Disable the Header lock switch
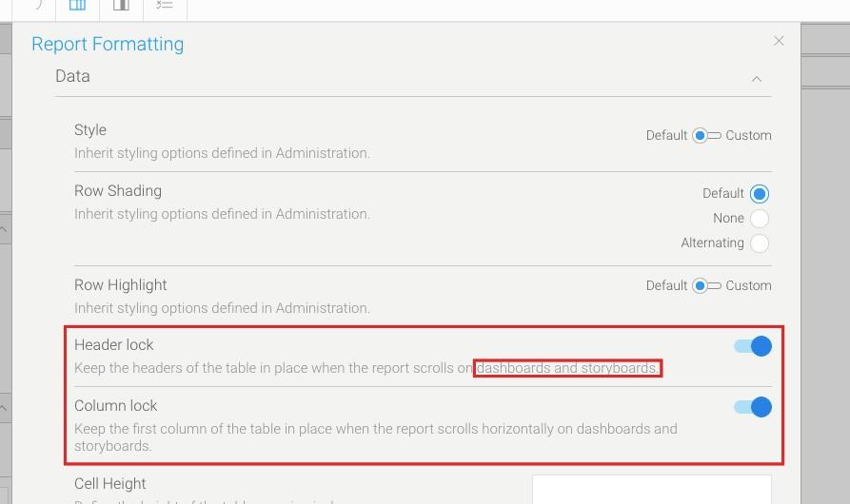The image size is (850, 504). 752,346
